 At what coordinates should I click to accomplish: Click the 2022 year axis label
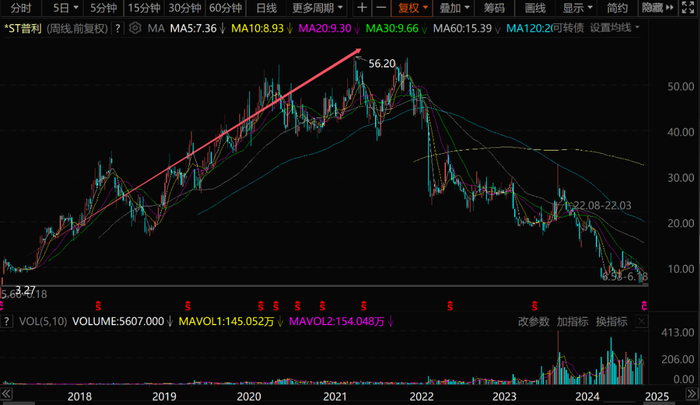pos(421,397)
